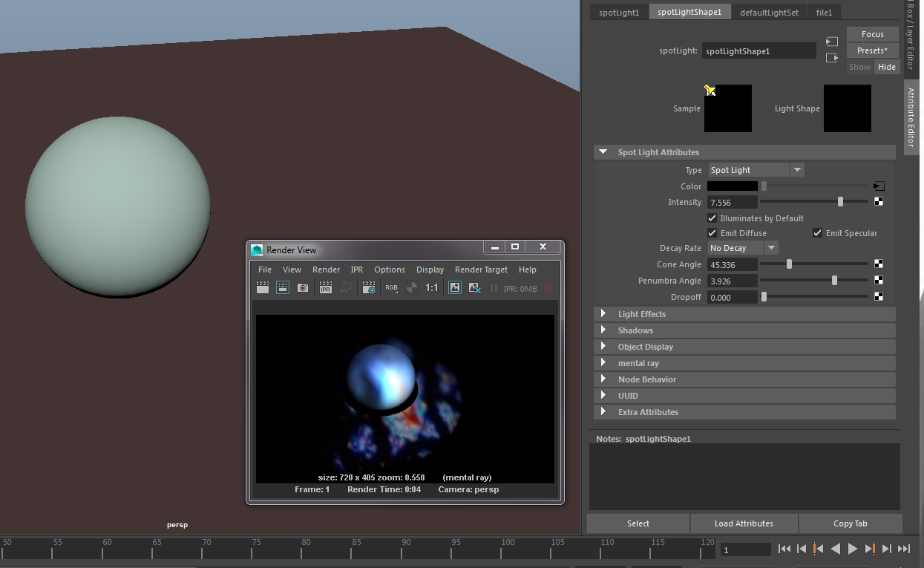Open Render Settings from Render View toolbar

[369, 288]
